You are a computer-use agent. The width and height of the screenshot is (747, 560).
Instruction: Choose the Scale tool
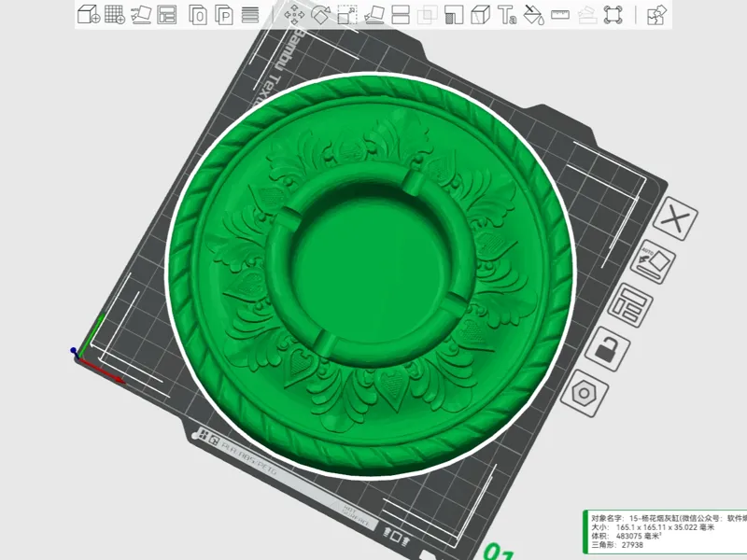click(347, 15)
